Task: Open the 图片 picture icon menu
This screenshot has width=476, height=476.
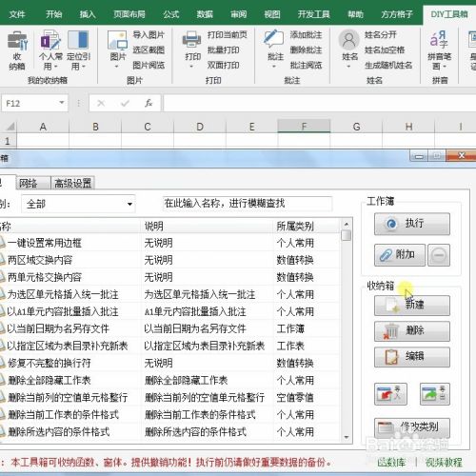Action: pos(118,50)
